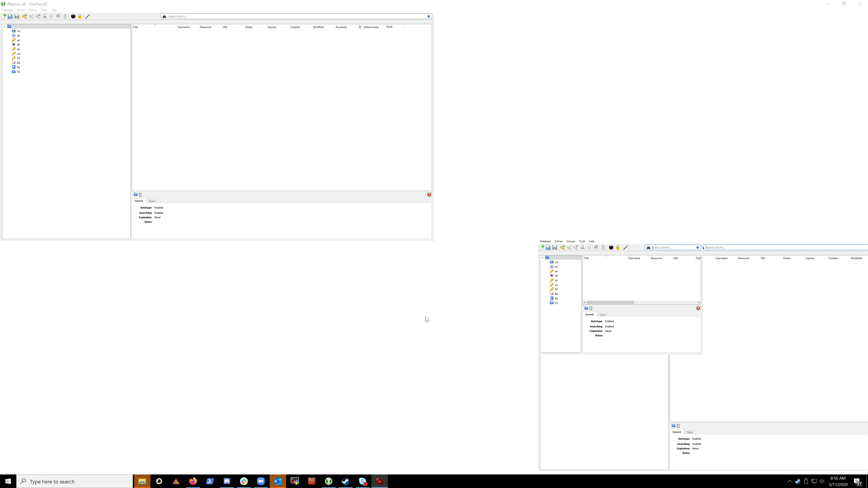868x488 pixels.
Task: Save the database using the floppy disk icon
Action: point(17,16)
